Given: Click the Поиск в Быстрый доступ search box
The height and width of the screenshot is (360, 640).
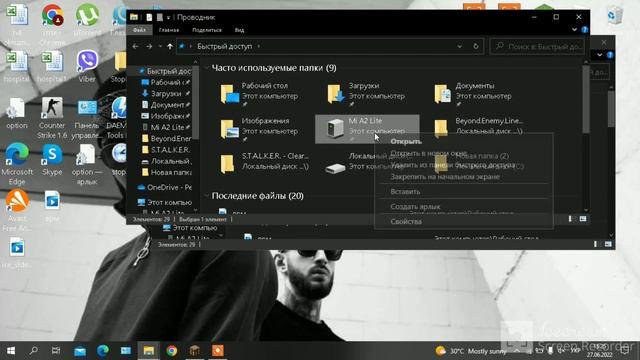Looking at the screenshot, I should tap(537, 47).
